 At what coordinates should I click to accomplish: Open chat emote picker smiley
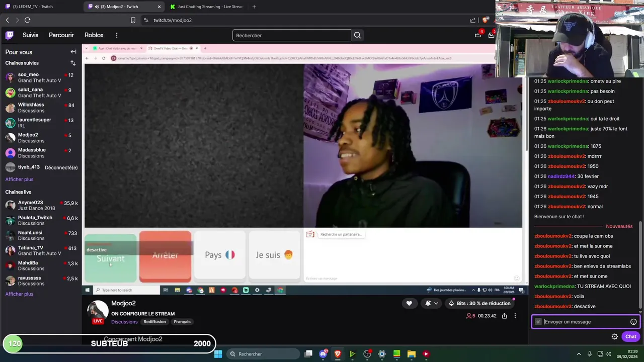[x=633, y=322]
